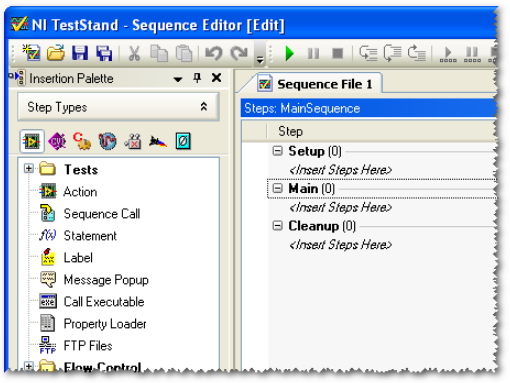
Task: Click Insert Steps Here under Main
Action: 340,207
